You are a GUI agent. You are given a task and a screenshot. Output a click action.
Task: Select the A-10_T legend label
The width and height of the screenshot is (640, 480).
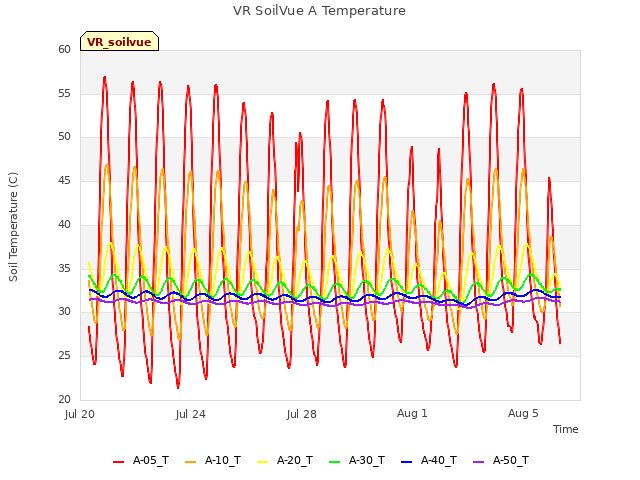click(x=223, y=460)
